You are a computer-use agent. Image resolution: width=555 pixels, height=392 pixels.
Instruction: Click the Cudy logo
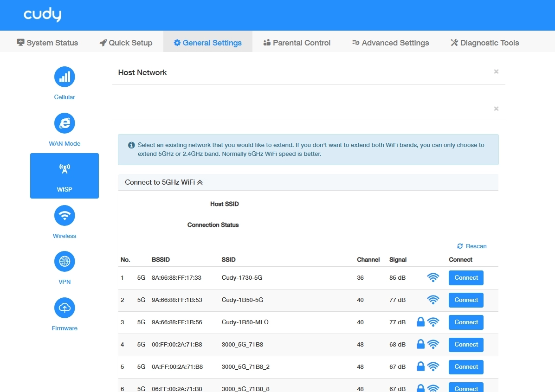pos(43,14)
